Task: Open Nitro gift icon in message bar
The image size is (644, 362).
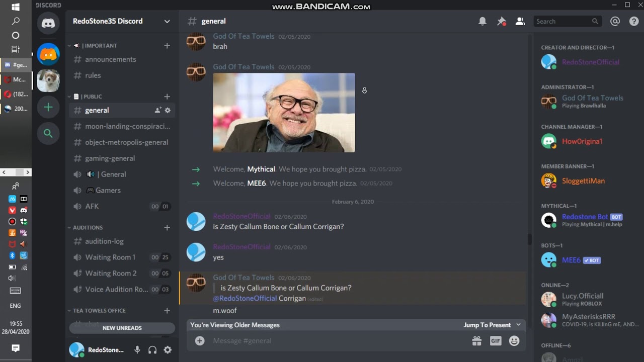Action: [476, 341]
